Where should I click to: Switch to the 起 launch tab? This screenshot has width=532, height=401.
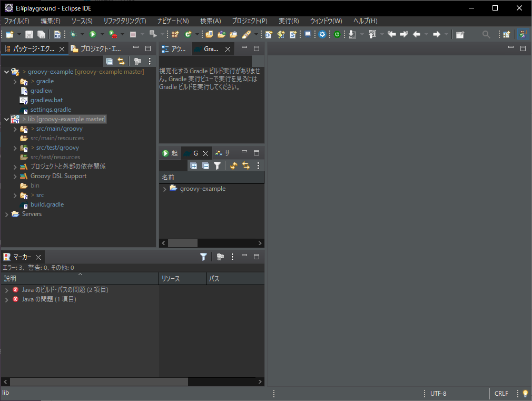pyautogui.click(x=170, y=153)
